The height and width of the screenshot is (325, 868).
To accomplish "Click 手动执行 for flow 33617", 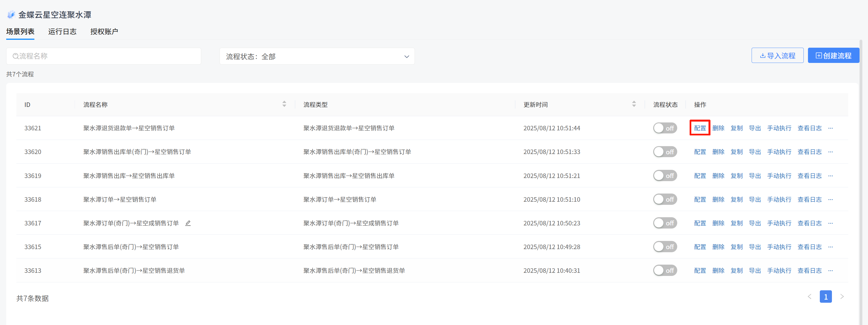I will pos(779,223).
